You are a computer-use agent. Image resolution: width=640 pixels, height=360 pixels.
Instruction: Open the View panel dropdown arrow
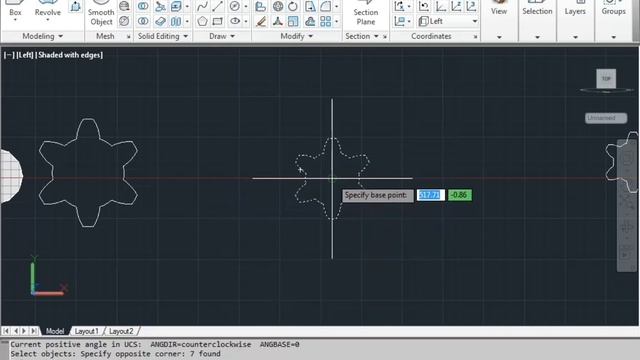coord(499,37)
